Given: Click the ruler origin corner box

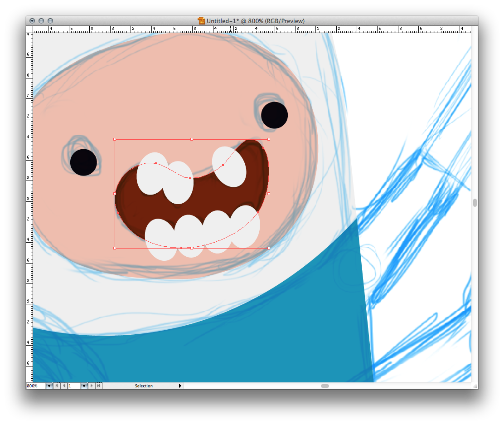Looking at the screenshot, I should [29, 29].
